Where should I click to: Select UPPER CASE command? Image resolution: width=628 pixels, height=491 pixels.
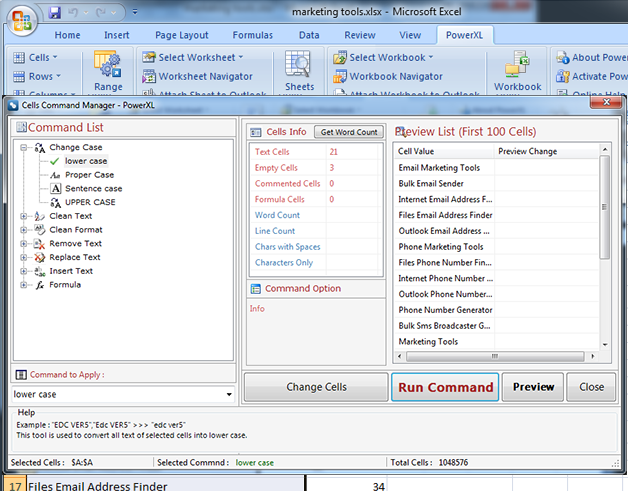[90, 202]
